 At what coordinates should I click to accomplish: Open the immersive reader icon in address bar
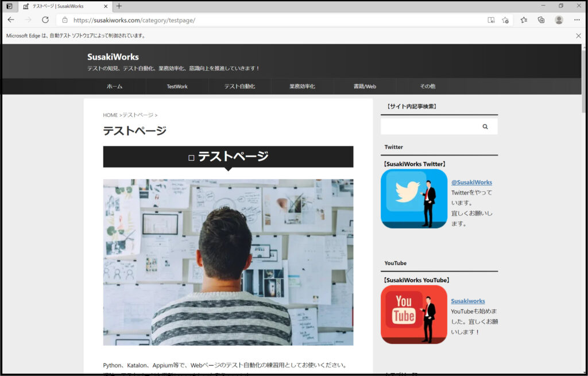tap(491, 20)
